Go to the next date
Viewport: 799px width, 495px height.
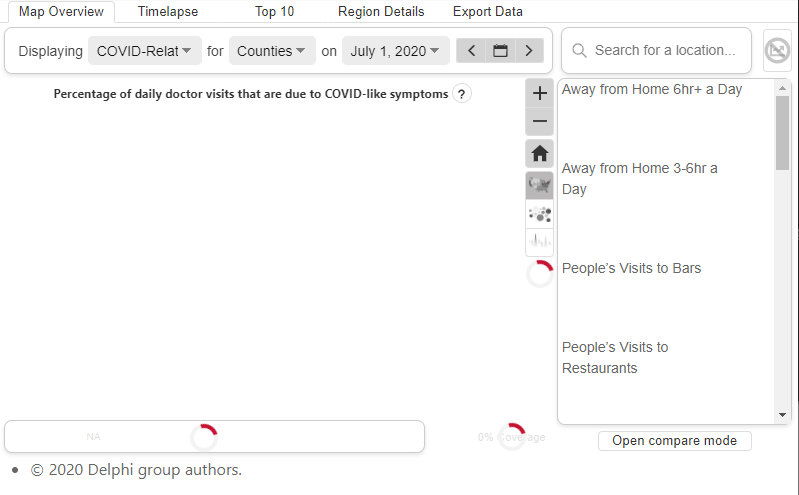coord(529,50)
